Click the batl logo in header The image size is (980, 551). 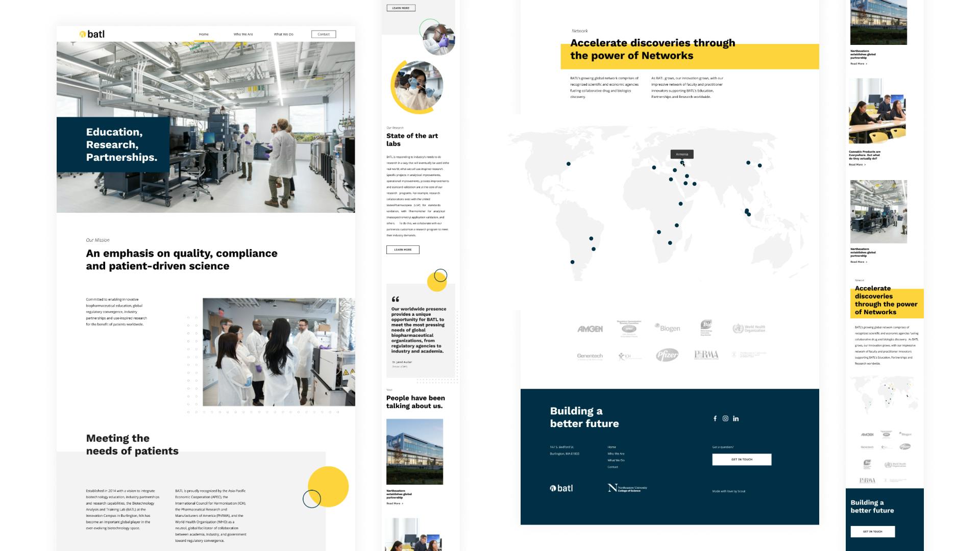(92, 34)
